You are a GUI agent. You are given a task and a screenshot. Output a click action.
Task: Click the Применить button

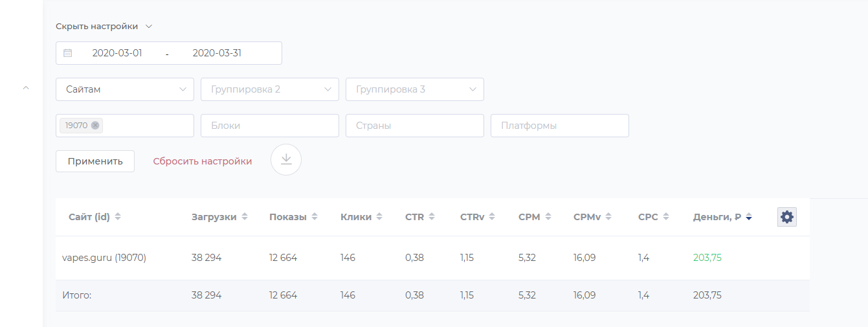[x=95, y=161]
